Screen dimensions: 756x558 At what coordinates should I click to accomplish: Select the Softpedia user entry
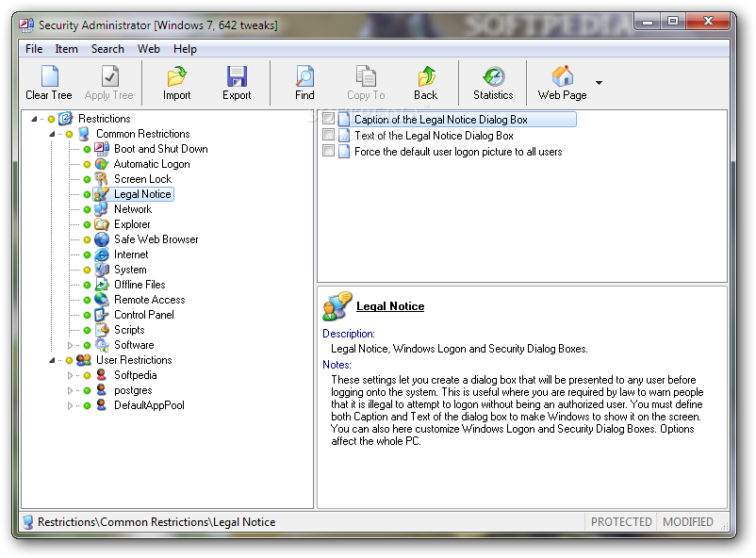(136, 375)
